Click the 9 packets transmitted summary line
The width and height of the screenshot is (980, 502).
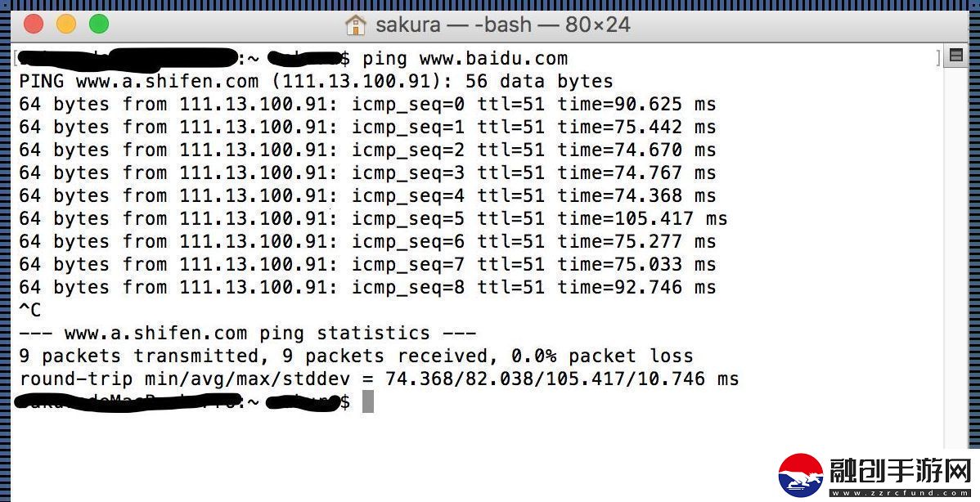click(x=356, y=356)
